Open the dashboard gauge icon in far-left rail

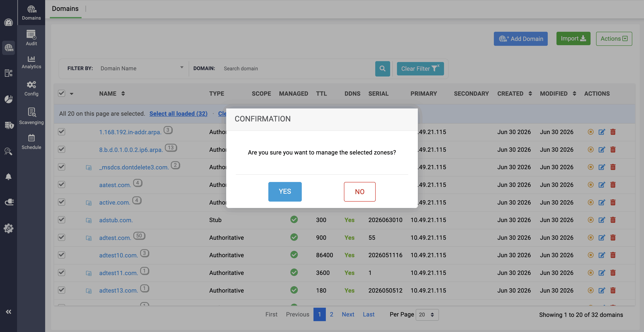[x=9, y=22]
